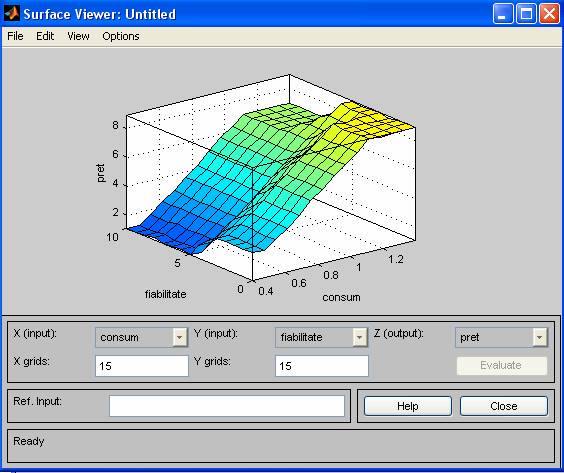Click the Close button at bottom right
The height and width of the screenshot is (473, 564).
(x=504, y=406)
